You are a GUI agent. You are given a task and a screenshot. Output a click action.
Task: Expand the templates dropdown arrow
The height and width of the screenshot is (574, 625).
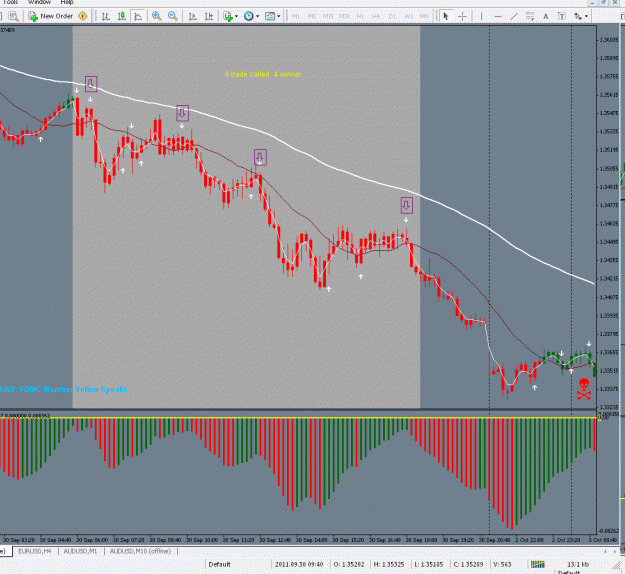click(x=279, y=16)
